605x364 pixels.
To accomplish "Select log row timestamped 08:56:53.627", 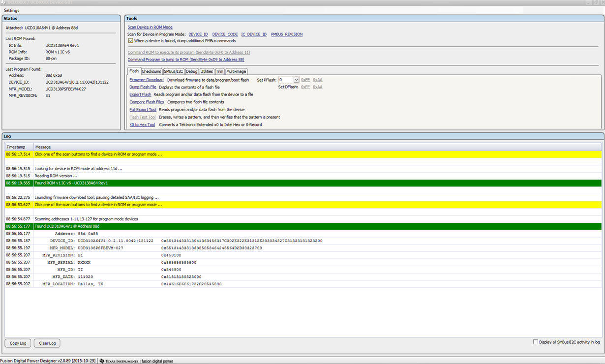I will 303,205.
